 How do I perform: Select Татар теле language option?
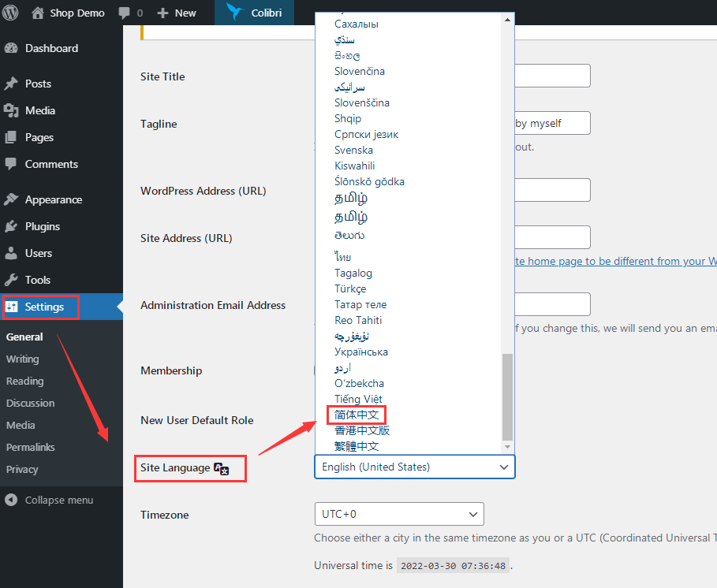tap(360, 304)
